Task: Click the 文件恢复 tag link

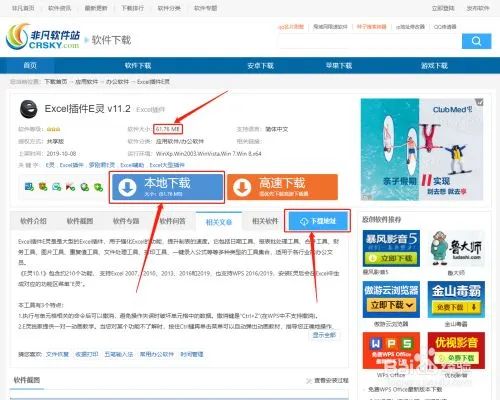Action: coord(57,354)
